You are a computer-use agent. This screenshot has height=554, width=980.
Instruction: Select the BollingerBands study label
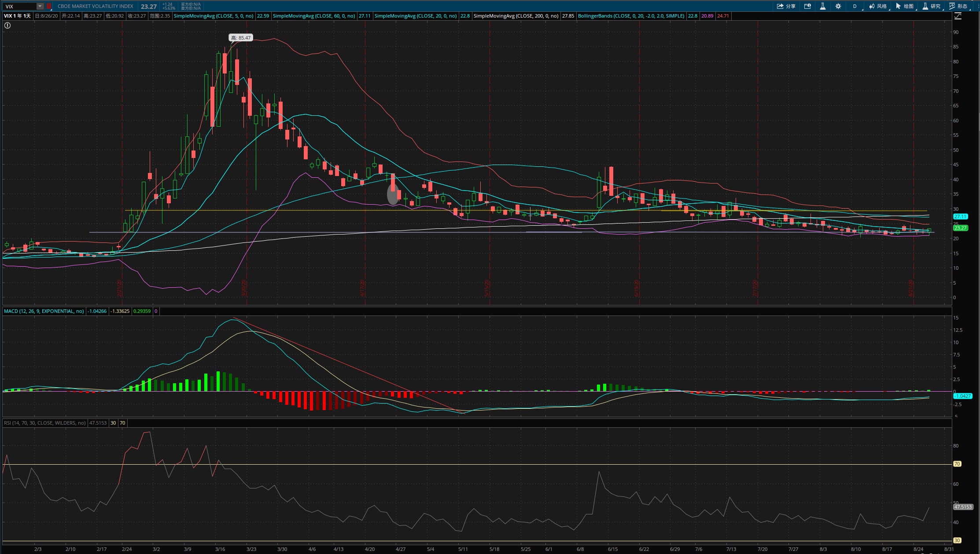(x=631, y=16)
